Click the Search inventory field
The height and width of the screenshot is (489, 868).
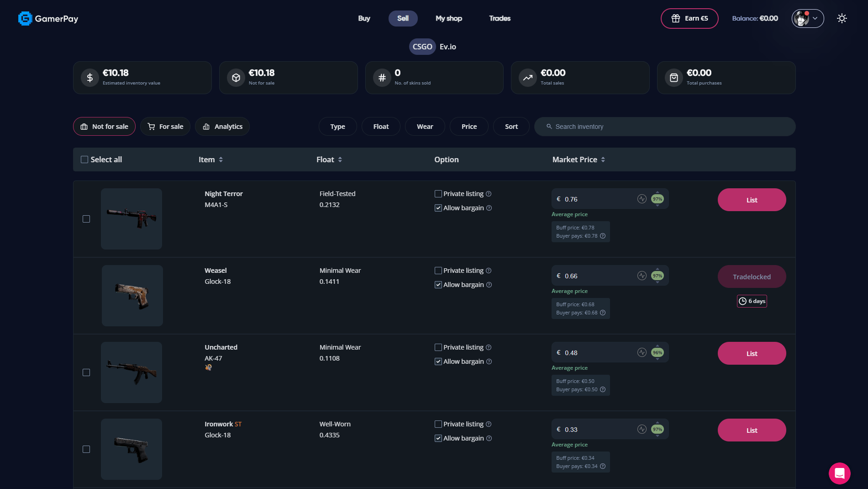pyautogui.click(x=664, y=127)
